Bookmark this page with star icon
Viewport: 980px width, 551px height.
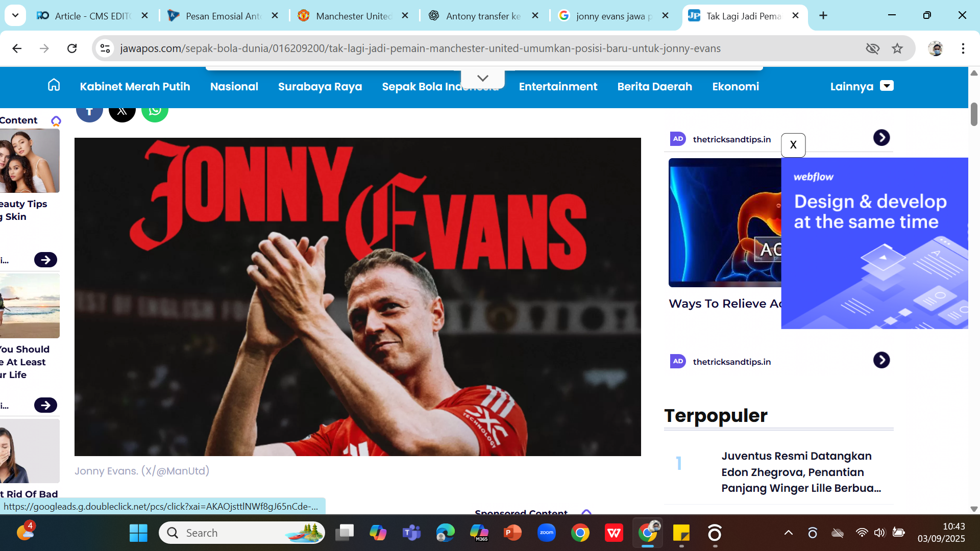pyautogui.click(x=897, y=48)
